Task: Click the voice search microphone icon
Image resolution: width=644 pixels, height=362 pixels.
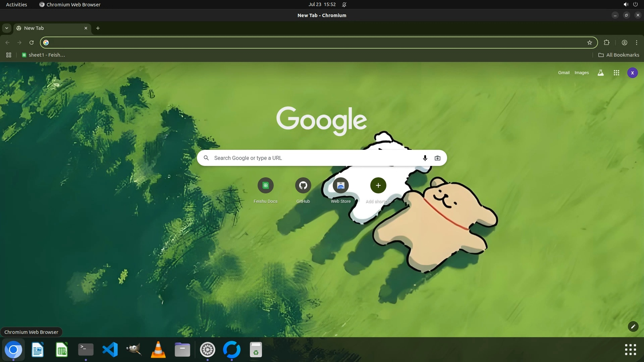Action: pyautogui.click(x=425, y=158)
